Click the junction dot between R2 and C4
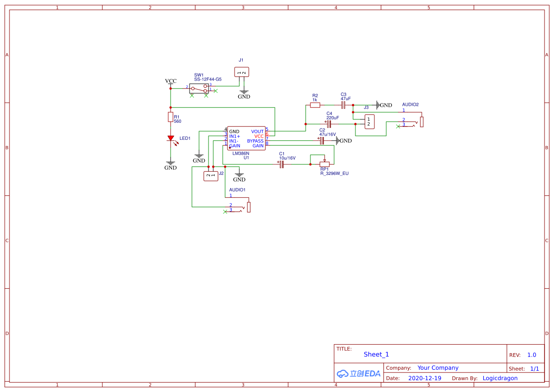The height and width of the screenshot is (392, 554). [306, 124]
